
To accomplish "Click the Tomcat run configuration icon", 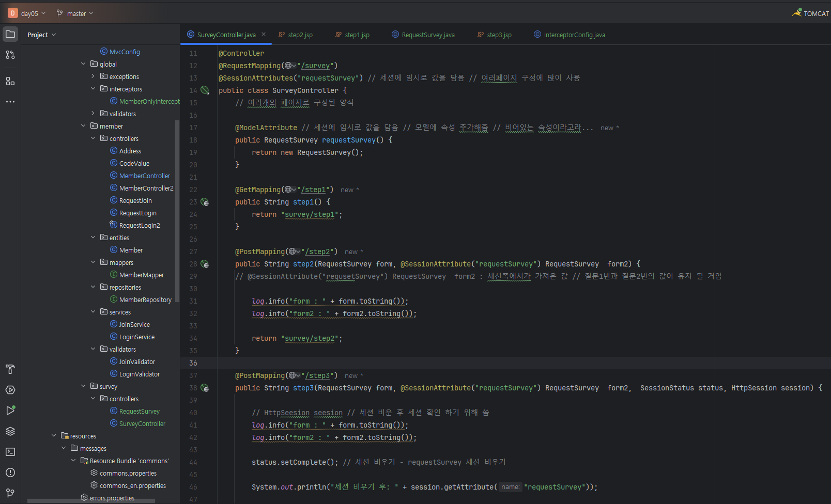I will pyautogui.click(x=797, y=12).
